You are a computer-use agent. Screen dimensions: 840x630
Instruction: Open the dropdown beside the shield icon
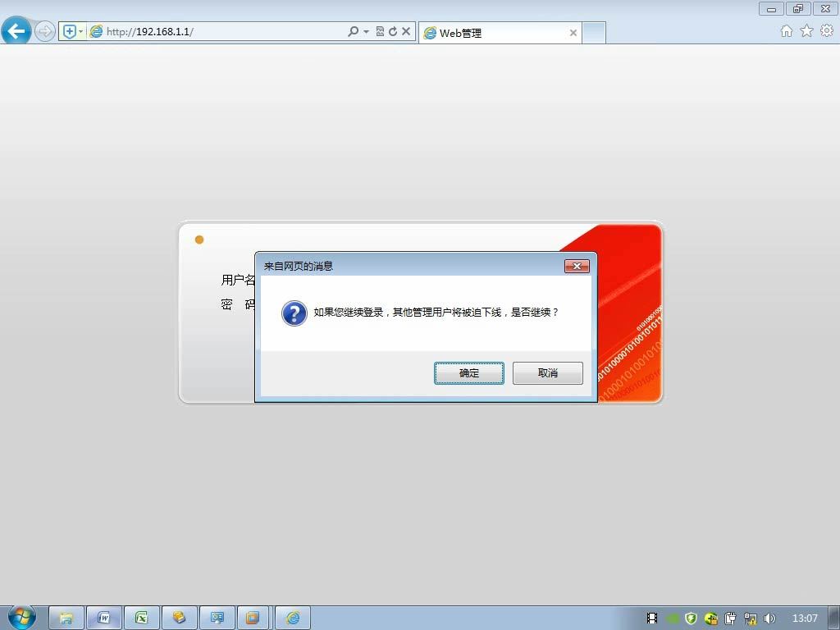pos(81,32)
